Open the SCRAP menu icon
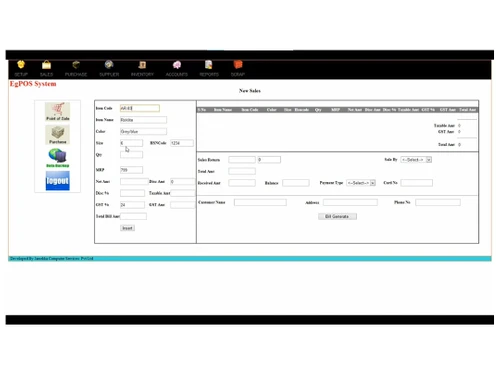The image size is (500, 375). (x=238, y=65)
